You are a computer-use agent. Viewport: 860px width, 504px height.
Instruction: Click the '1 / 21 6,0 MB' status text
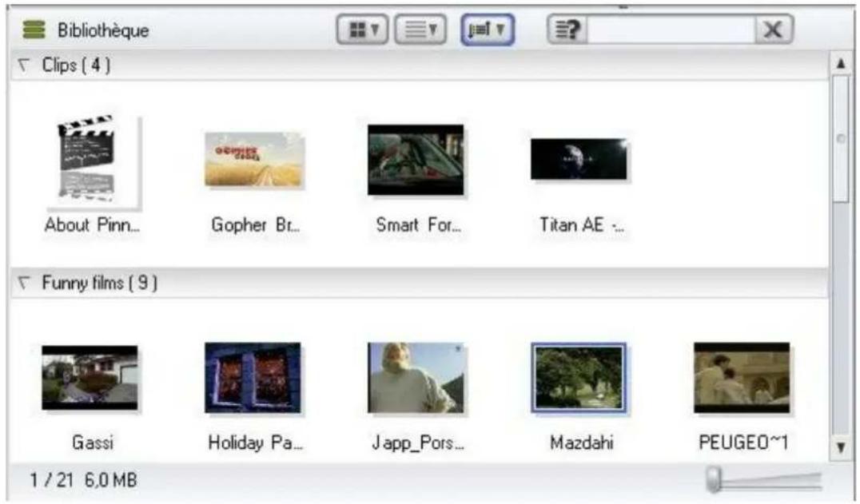point(83,481)
